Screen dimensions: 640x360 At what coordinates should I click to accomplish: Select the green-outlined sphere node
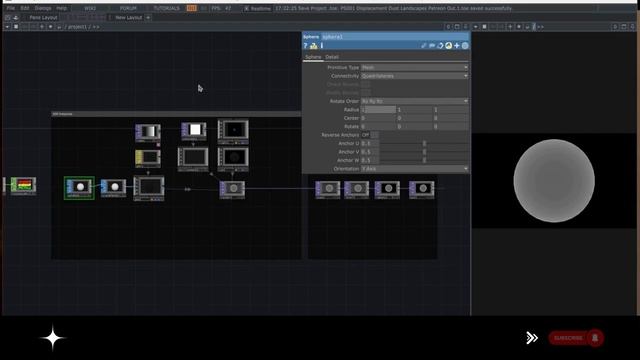click(x=79, y=188)
